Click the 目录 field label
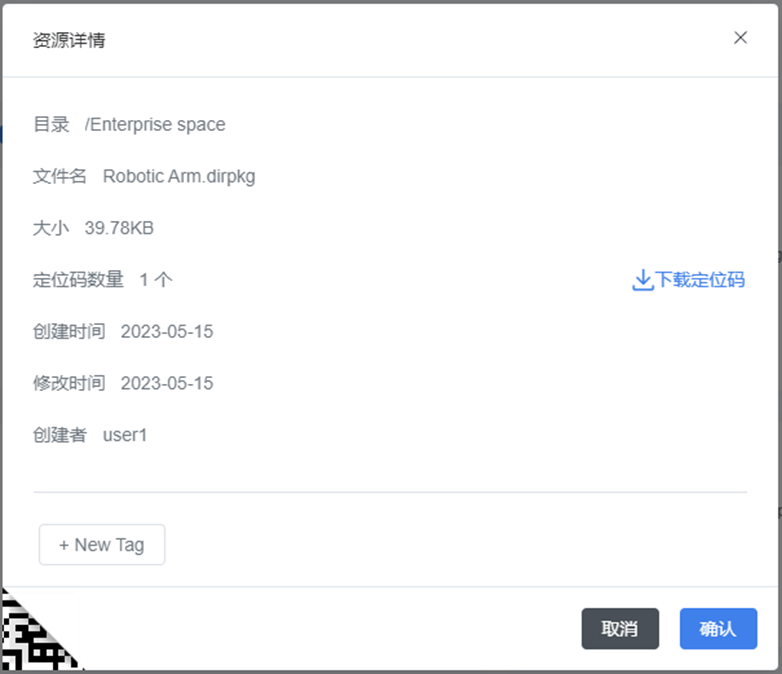 (x=51, y=124)
